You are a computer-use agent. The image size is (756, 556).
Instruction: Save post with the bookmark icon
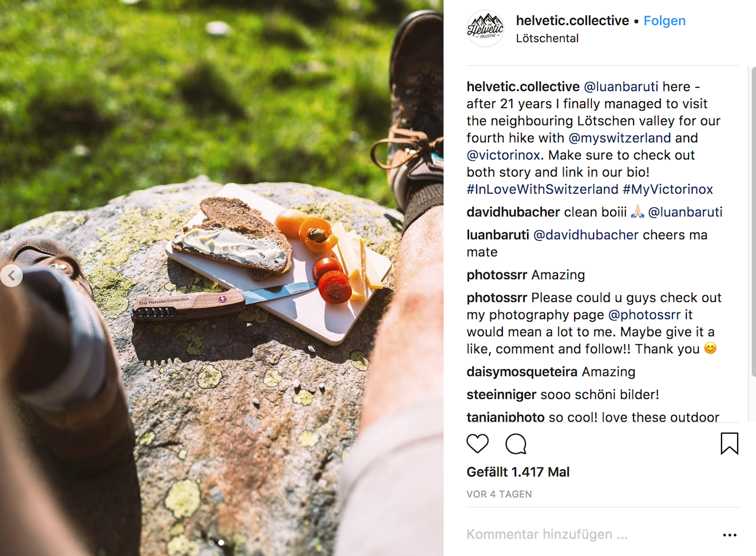pos(729,443)
